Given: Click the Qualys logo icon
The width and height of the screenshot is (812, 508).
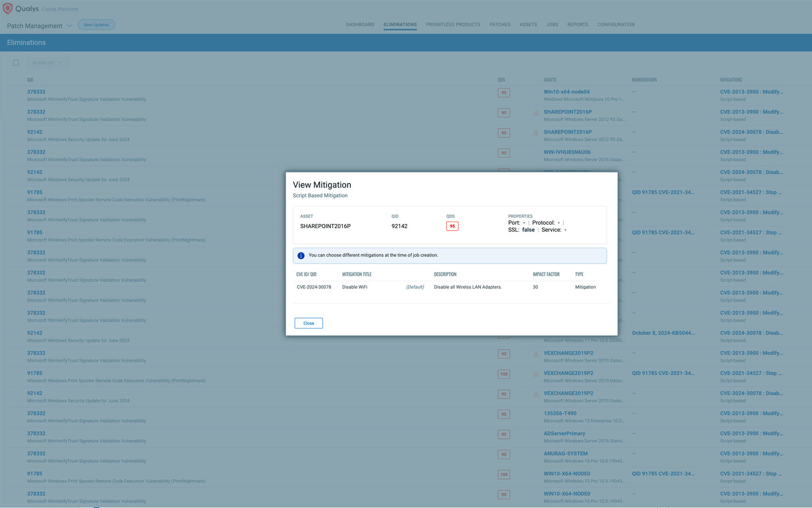Looking at the screenshot, I should coord(7,9).
